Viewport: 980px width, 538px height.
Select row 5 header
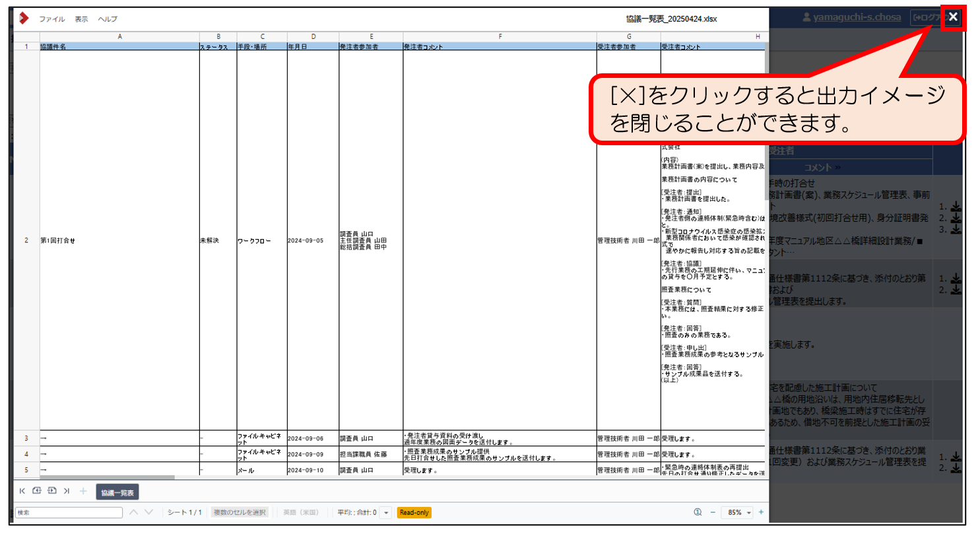tap(26, 470)
